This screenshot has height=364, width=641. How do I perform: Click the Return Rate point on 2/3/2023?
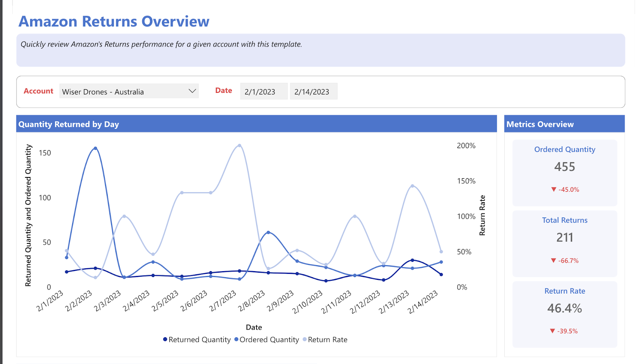124,216
